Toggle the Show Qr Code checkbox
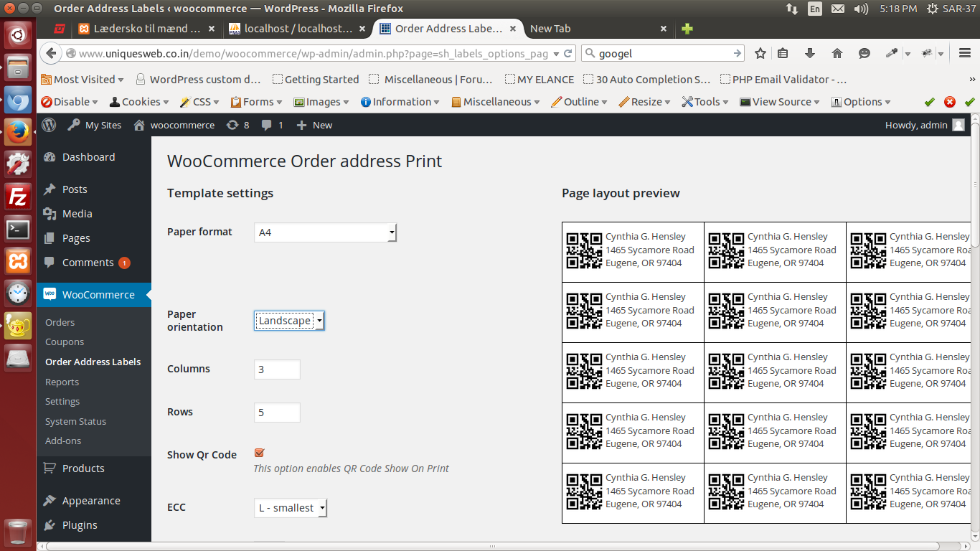 [x=259, y=453]
